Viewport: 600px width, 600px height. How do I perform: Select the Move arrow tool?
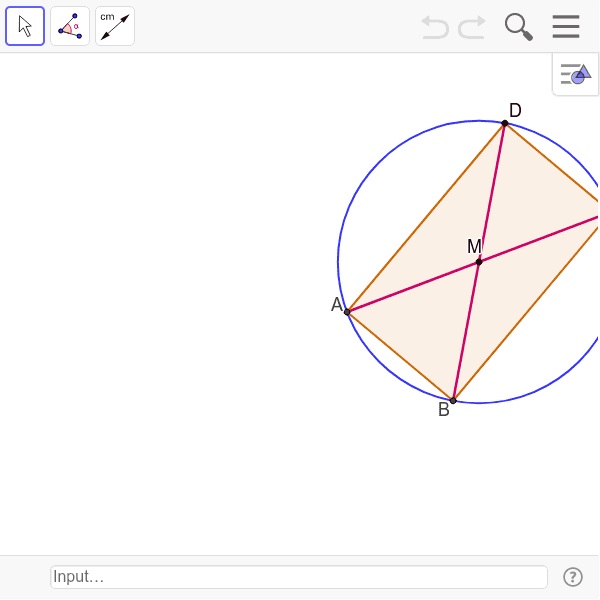(25, 26)
